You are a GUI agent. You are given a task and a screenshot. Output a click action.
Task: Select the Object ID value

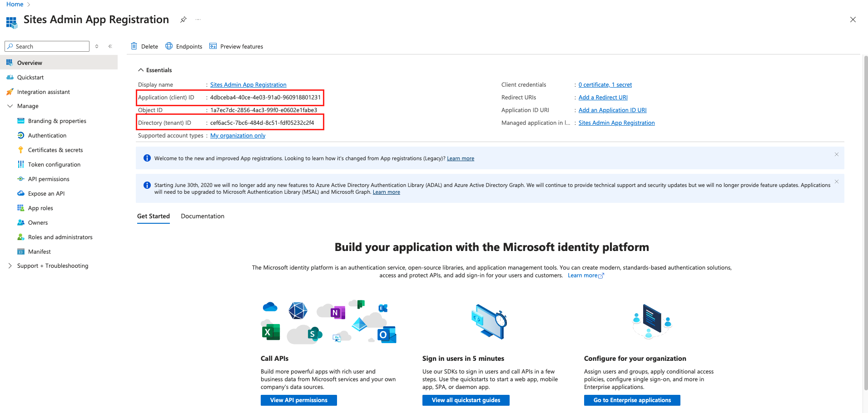(x=263, y=110)
